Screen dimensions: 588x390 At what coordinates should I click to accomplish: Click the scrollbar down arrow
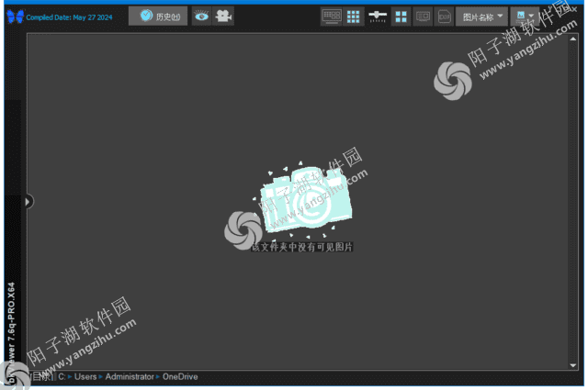(573, 365)
